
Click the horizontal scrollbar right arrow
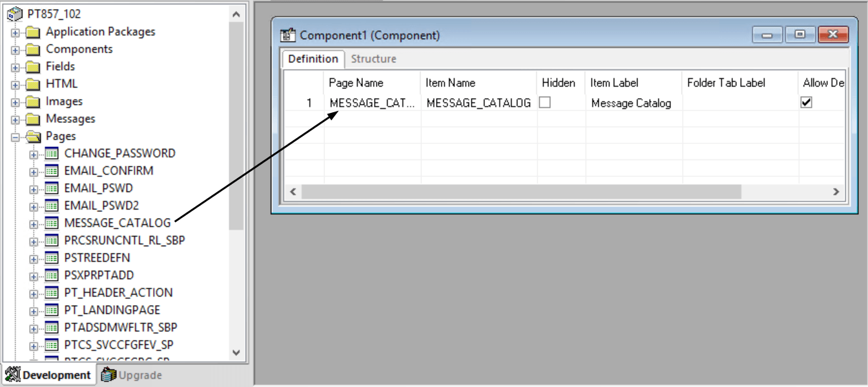pyautogui.click(x=835, y=192)
